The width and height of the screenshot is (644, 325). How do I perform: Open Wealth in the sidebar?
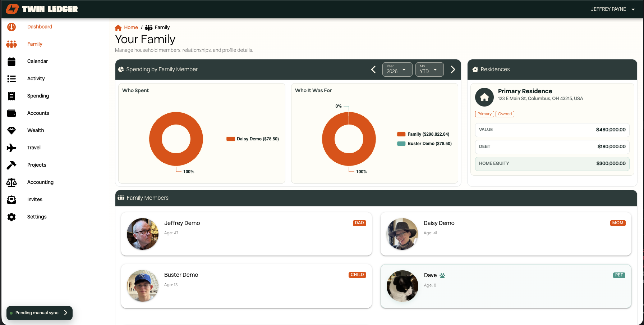[x=36, y=130]
